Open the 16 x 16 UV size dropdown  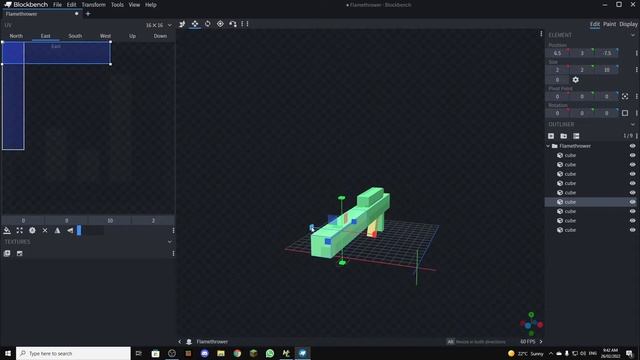(x=170, y=25)
